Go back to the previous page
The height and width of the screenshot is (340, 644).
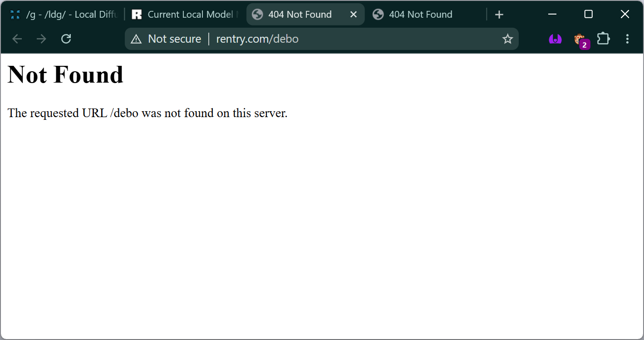point(17,39)
